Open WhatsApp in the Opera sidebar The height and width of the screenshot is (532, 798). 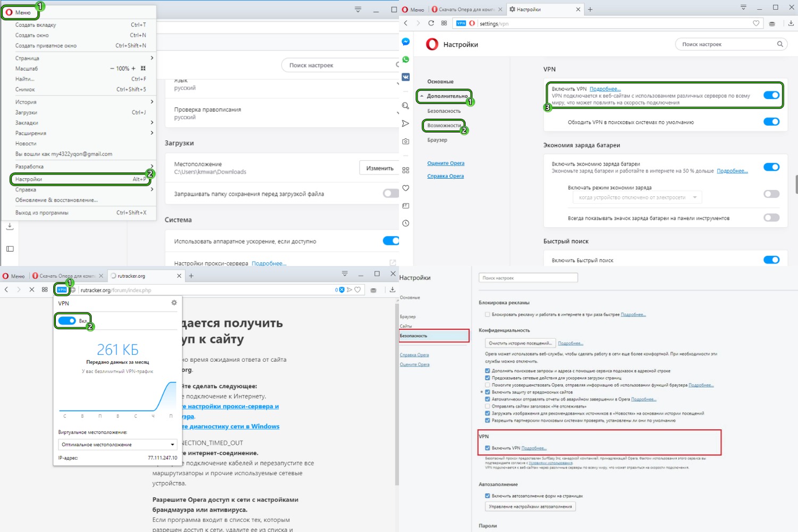click(x=405, y=60)
